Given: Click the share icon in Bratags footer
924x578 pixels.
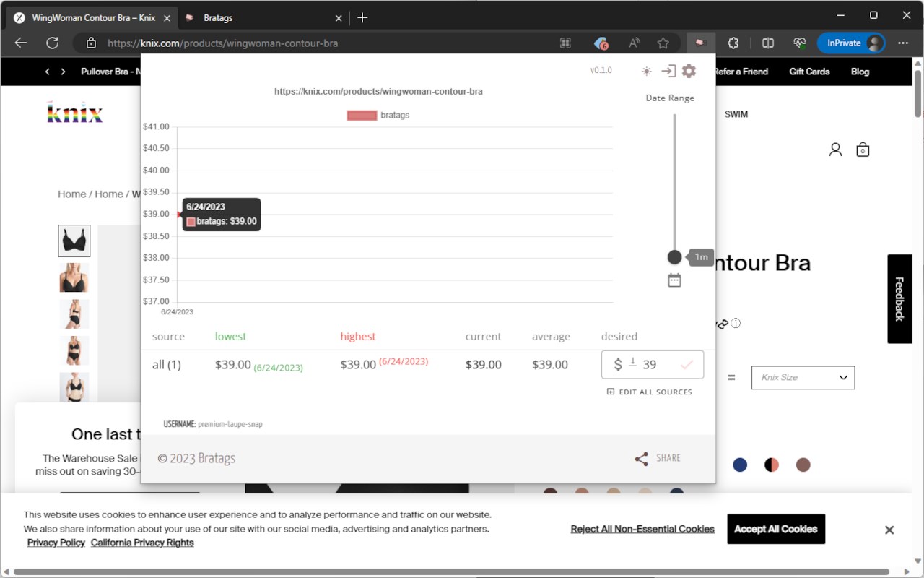Looking at the screenshot, I should [x=641, y=459].
